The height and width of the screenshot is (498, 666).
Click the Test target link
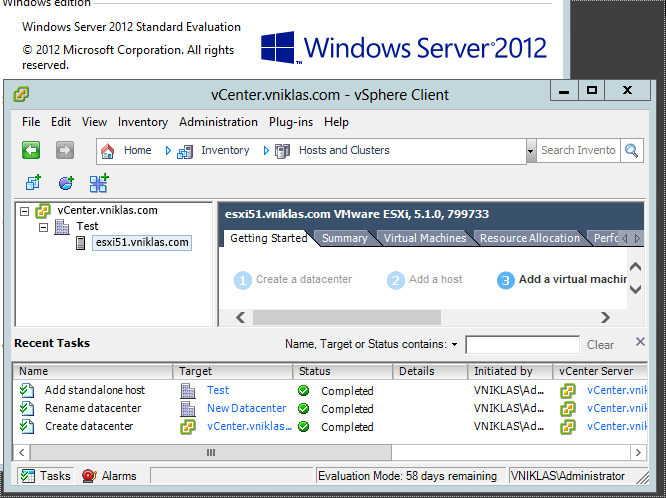[218, 390]
